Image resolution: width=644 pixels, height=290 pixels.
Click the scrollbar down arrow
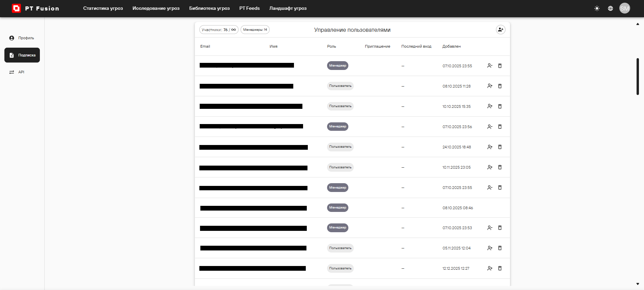(638, 284)
